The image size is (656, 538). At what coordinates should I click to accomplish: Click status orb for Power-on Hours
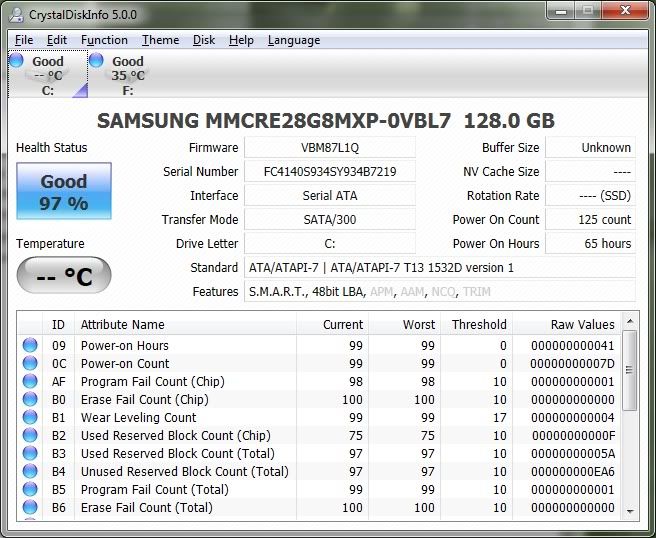point(30,346)
